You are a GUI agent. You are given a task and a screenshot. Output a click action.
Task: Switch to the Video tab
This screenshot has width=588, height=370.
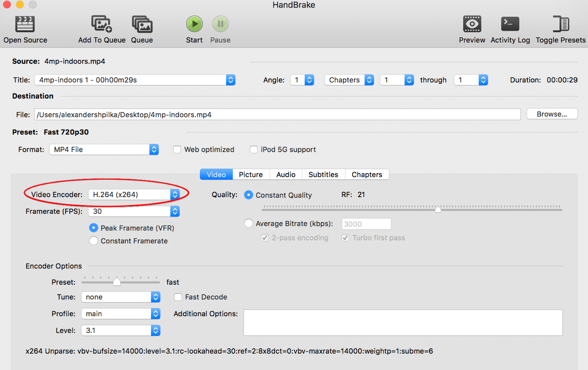tap(216, 174)
